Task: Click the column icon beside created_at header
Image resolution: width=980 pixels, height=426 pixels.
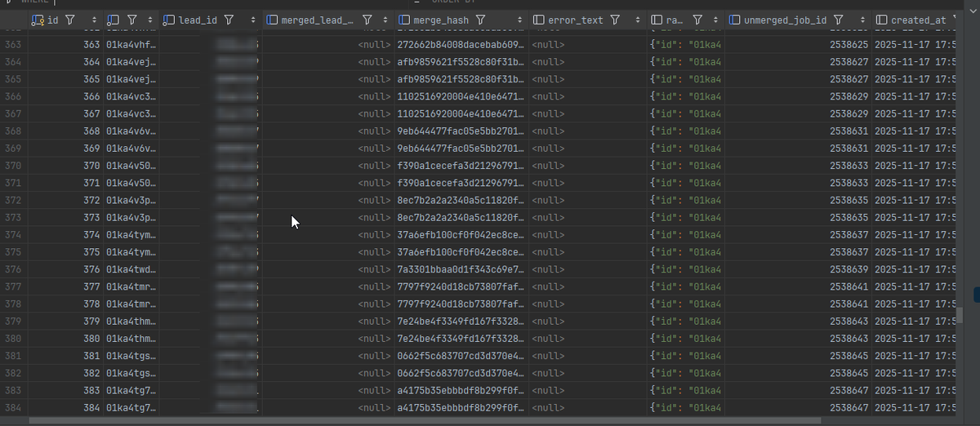Action: coord(881,20)
